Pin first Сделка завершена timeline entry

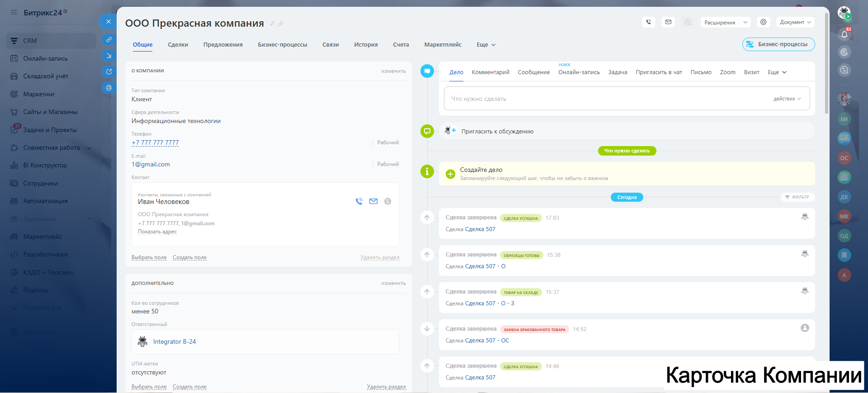pyautogui.click(x=427, y=218)
